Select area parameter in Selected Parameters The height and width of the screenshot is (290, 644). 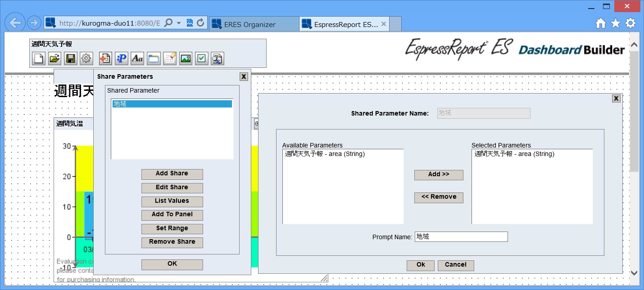(514, 154)
